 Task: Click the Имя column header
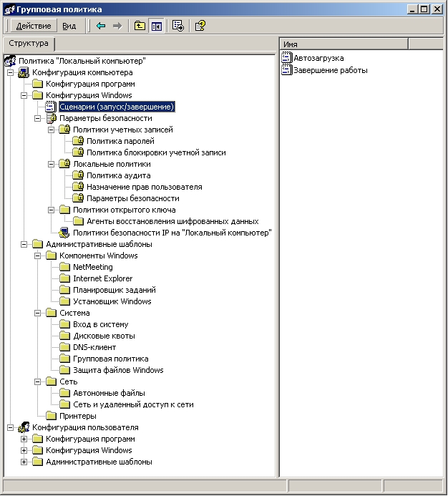click(x=344, y=44)
